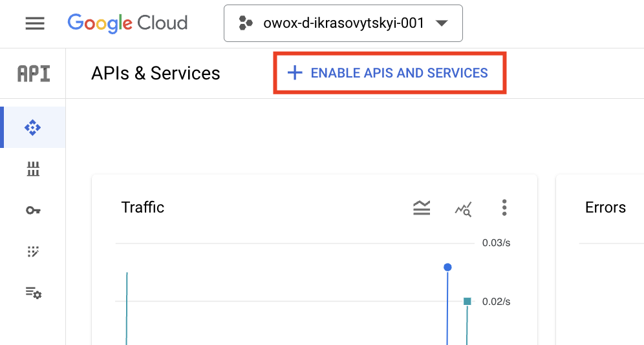The image size is (644, 345).
Task: Open the main navigation hamburger menu
Action: [35, 23]
